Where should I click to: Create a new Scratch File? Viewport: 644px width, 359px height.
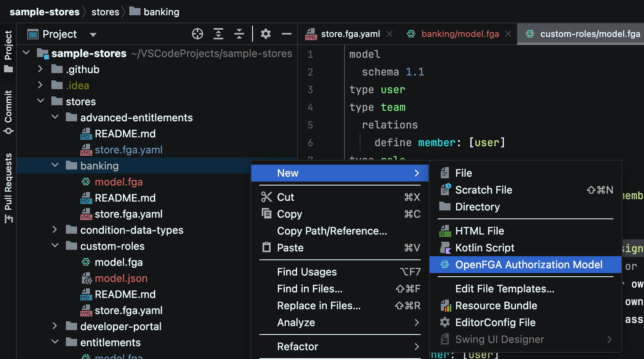(x=526, y=190)
